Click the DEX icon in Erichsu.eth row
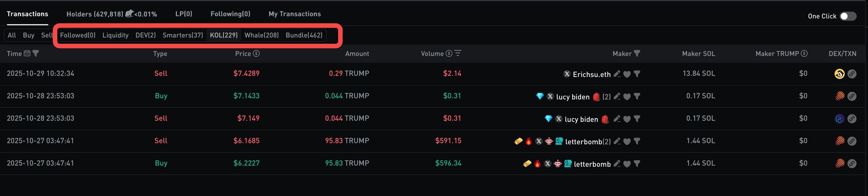This screenshot has height=196, width=868. click(839, 74)
